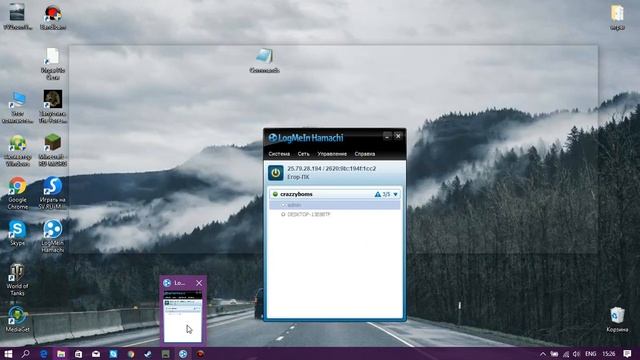Switch the ENG input language indicator
640x360 pixels.
[x=591, y=354]
